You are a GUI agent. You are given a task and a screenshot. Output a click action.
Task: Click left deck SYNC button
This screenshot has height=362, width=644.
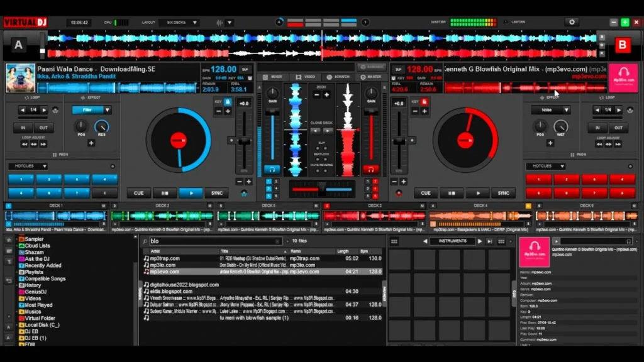(217, 193)
